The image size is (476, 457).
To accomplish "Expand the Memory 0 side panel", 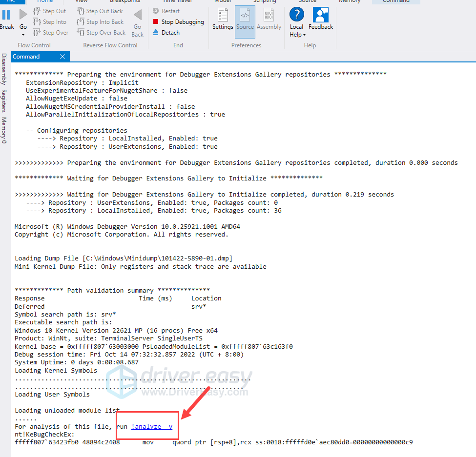I will click(x=4, y=130).
